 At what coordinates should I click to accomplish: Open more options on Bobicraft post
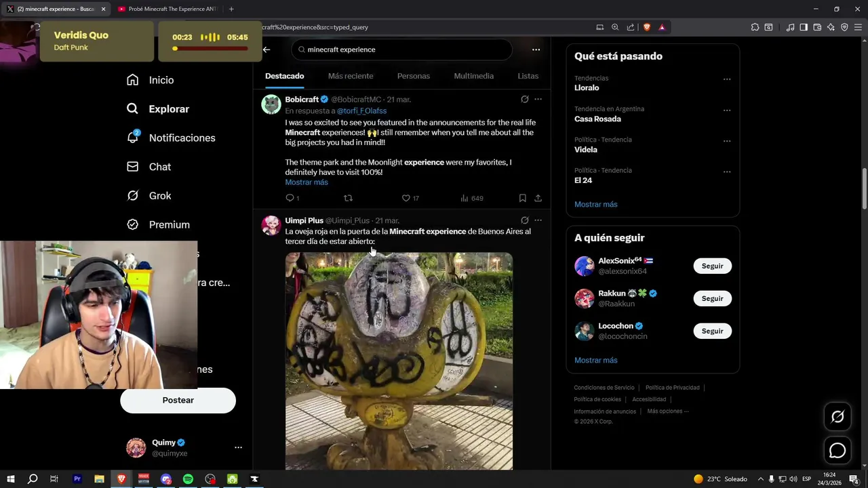[538, 99]
